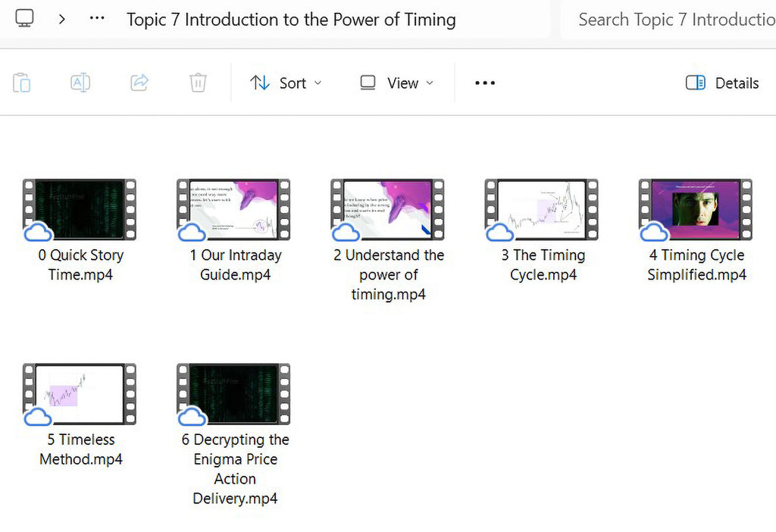Click the Delete trash can icon
Image resolution: width=776 pixels, height=532 pixels.
tap(198, 83)
